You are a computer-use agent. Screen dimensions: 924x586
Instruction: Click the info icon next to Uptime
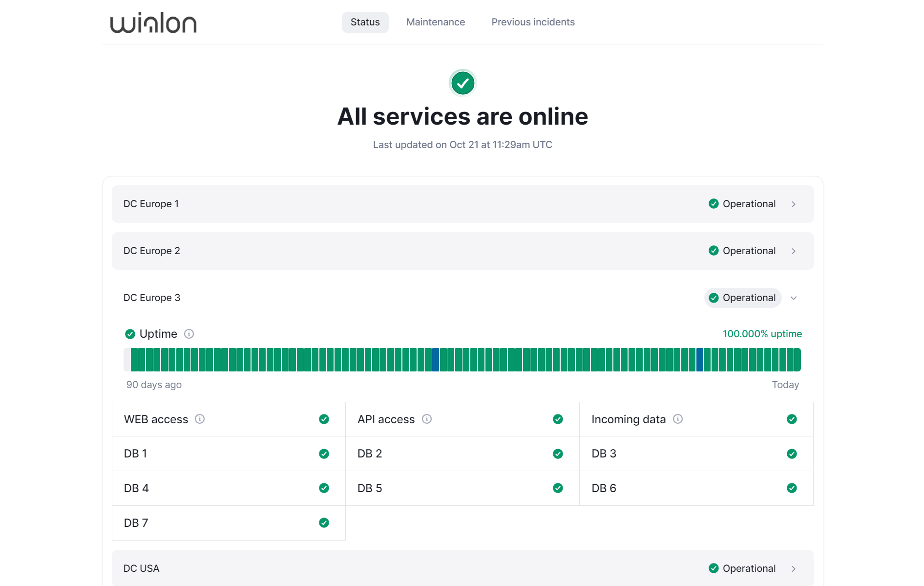[189, 334]
